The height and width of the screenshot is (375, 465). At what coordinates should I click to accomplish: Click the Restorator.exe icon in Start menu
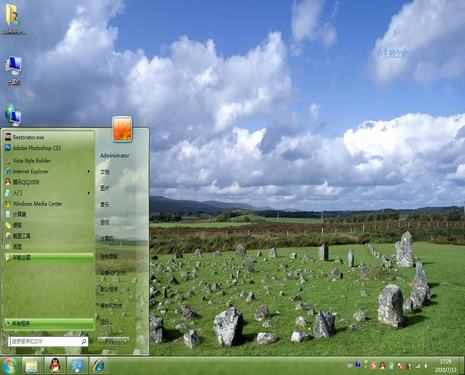coord(8,137)
